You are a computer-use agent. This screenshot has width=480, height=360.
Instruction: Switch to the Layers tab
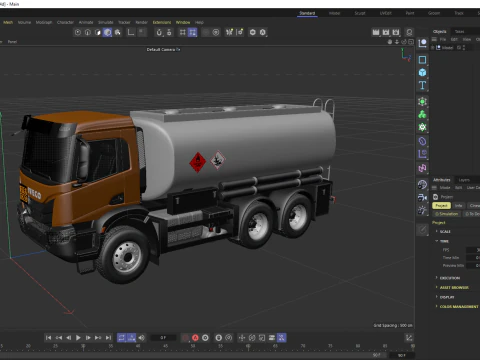coord(464,180)
